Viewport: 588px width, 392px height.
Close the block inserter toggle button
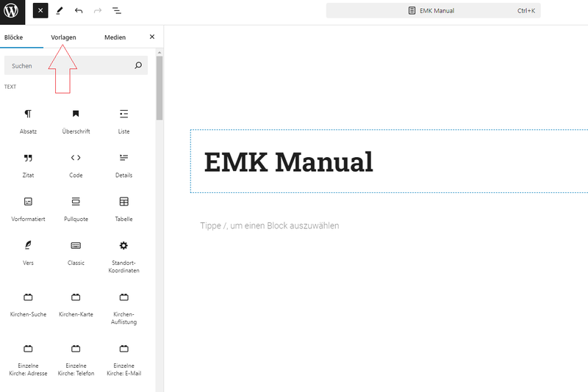point(40,10)
